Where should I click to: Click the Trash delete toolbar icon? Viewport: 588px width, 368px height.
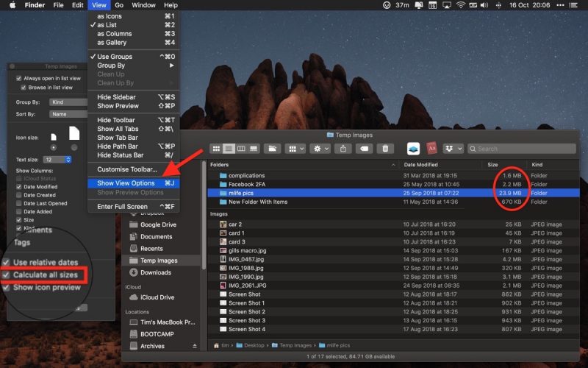[x=384, y=149]
